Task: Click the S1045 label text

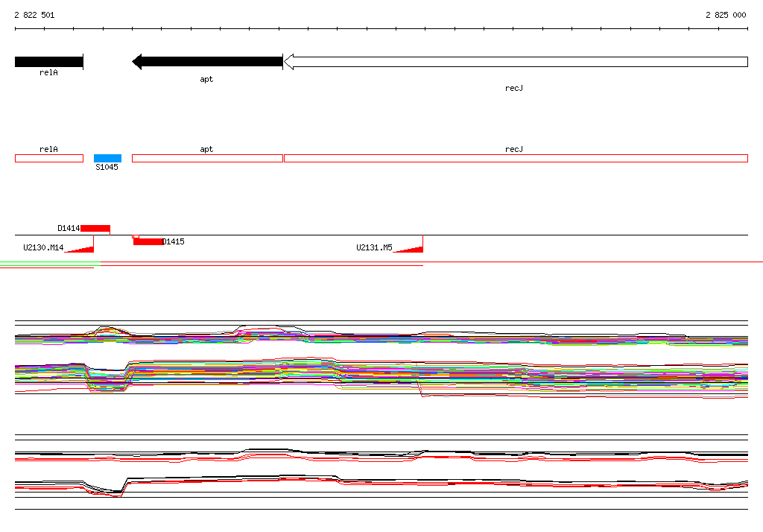Action: pyautogui.click(x=107, y=167)
